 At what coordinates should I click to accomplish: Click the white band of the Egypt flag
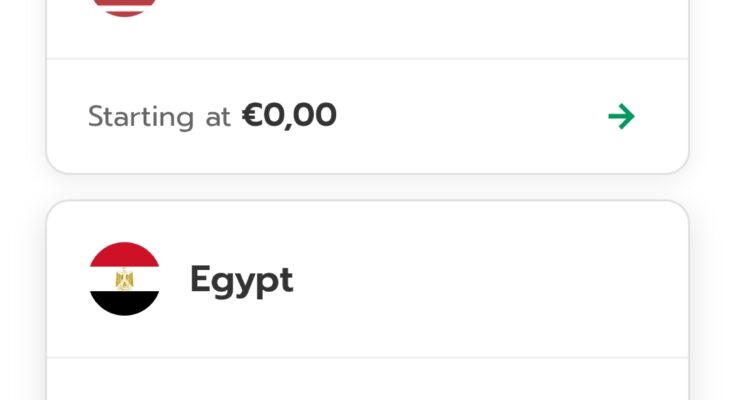click(104, 279)
